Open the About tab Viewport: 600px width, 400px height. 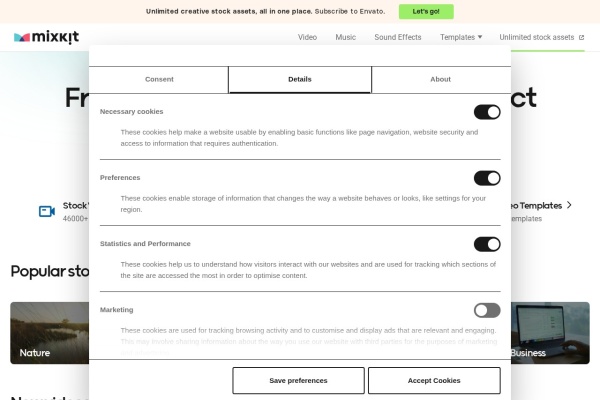click(x=440, y=79)
